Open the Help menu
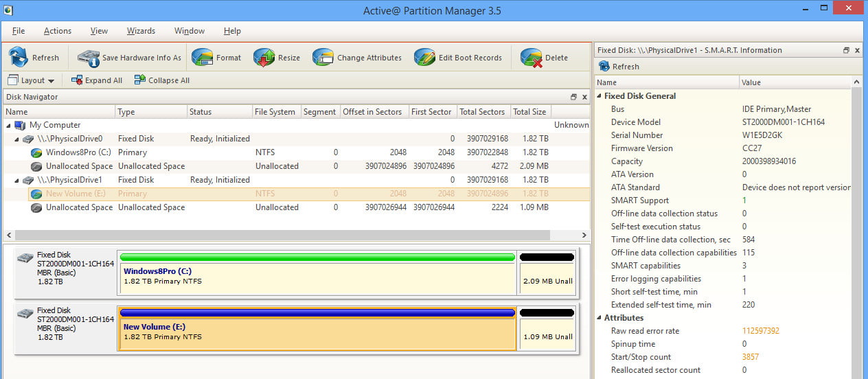The width and height of the screenshot is (868, 379). (x=232, y=31)
